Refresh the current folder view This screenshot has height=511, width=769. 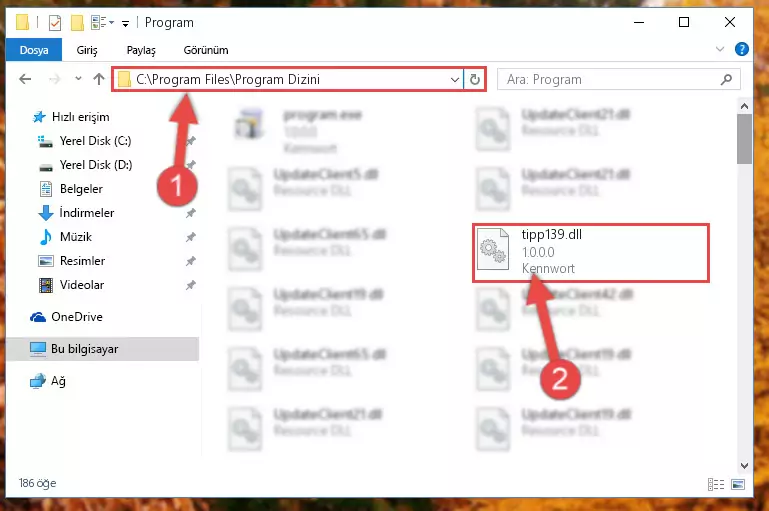(x=475, y=79)
